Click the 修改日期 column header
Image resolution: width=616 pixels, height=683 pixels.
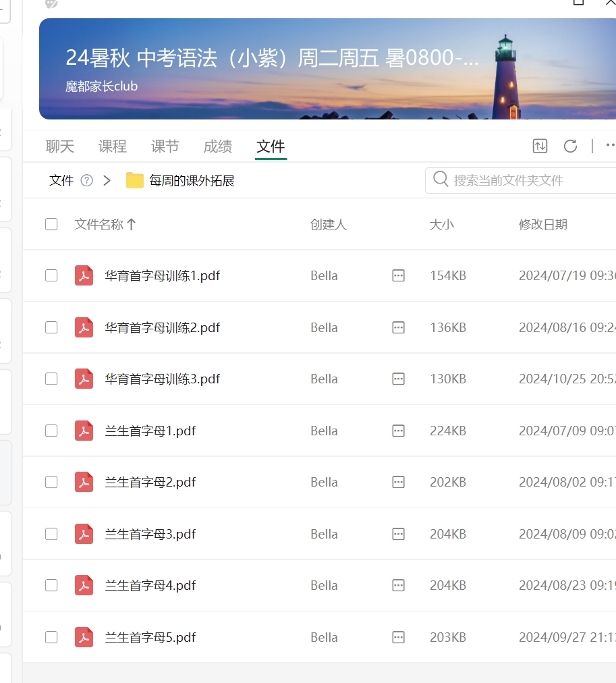(542, 225)
